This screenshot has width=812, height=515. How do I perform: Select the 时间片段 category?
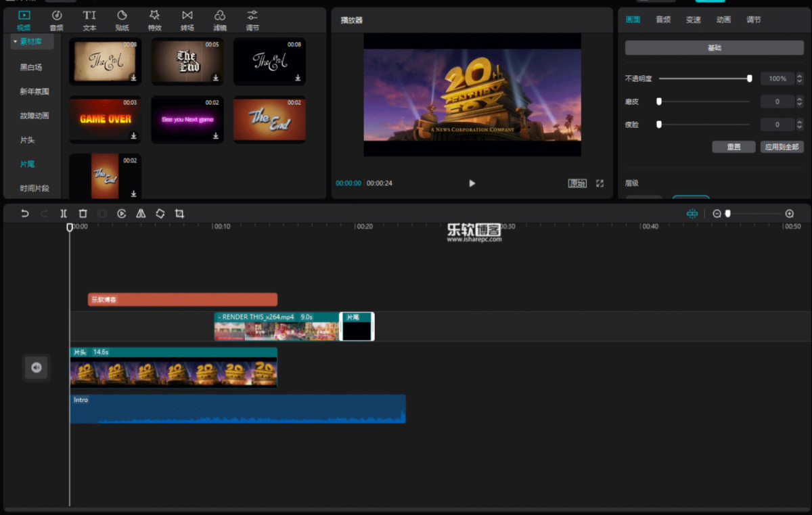(35, 189)
